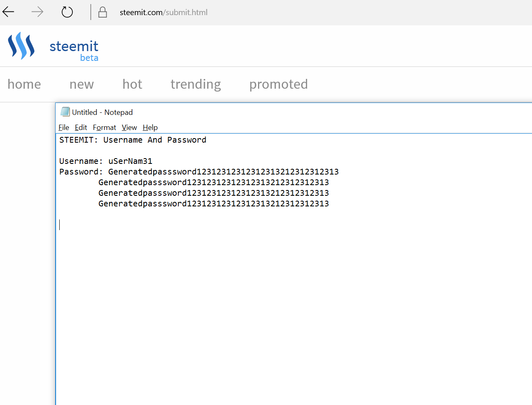Click the 'Password:' label text
The height and width of the screenshot is (405, 532).
[81, 172]
